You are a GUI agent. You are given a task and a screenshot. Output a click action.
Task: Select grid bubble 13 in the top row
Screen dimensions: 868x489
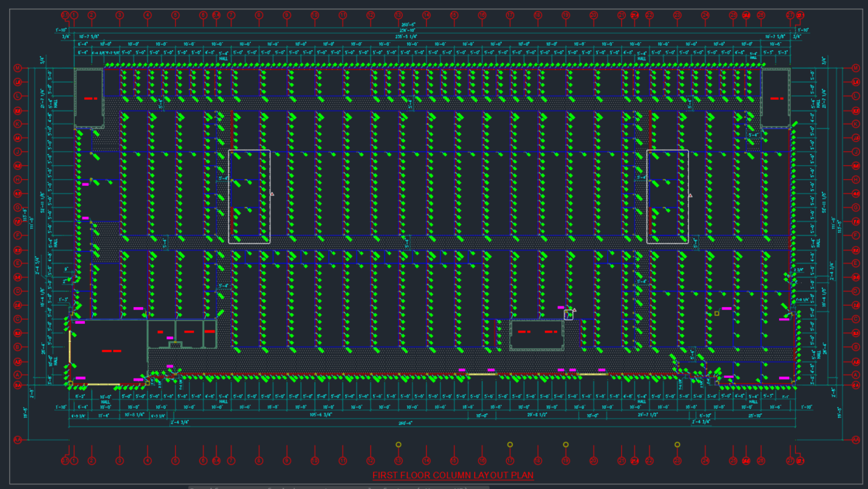pos(399,15)
